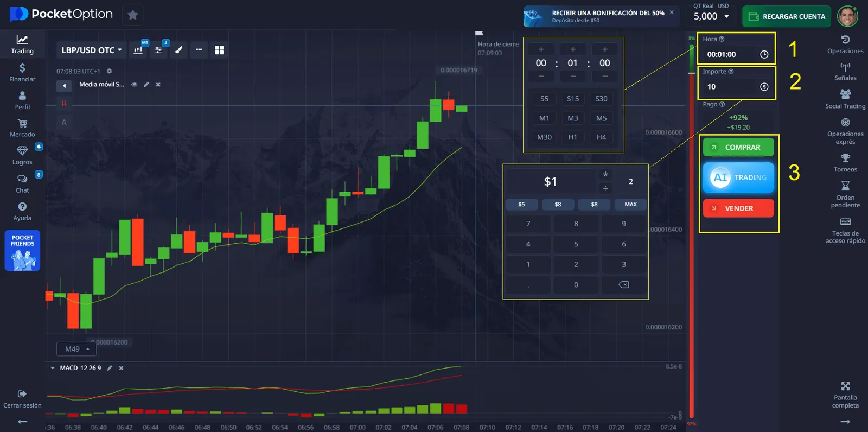Screen dimensions: 868x432
Task: Open the indicators settings sliders icon
Action: click(x=158, y=50)
